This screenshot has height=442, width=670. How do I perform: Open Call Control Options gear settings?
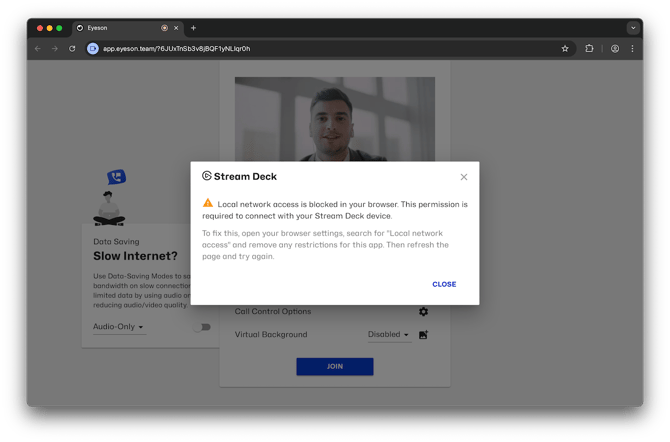(423, 312)
